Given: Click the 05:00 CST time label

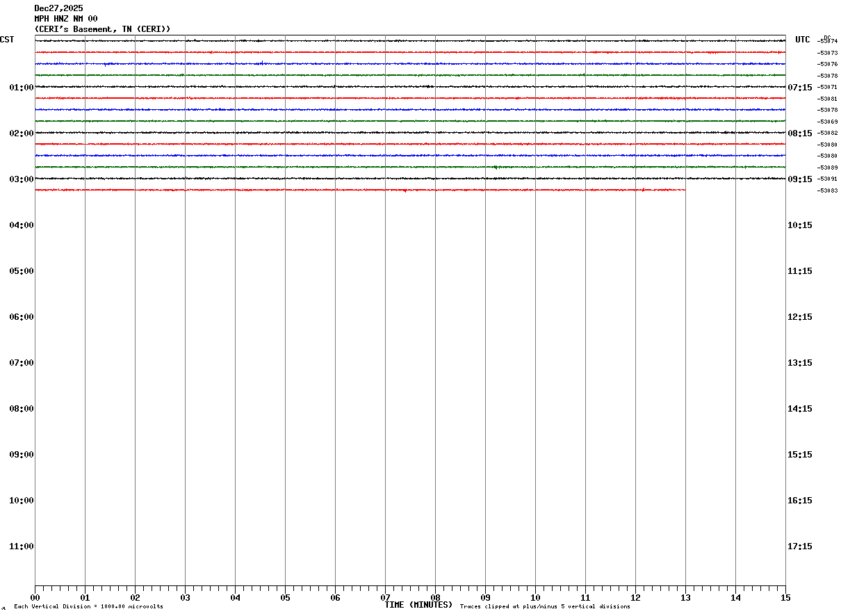Looking at the screenshot, I should click(x=22, y=271).
